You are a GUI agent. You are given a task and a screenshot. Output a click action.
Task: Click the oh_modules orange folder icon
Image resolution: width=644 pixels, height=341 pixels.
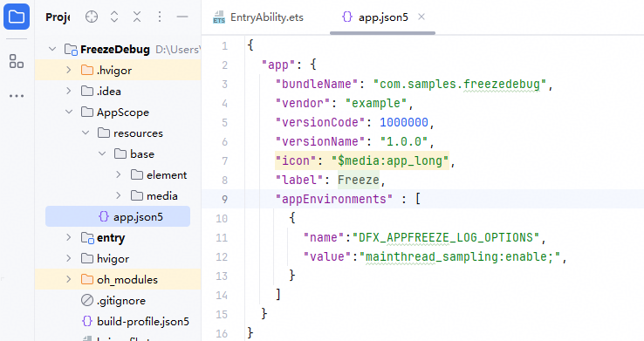click(87, 279)
